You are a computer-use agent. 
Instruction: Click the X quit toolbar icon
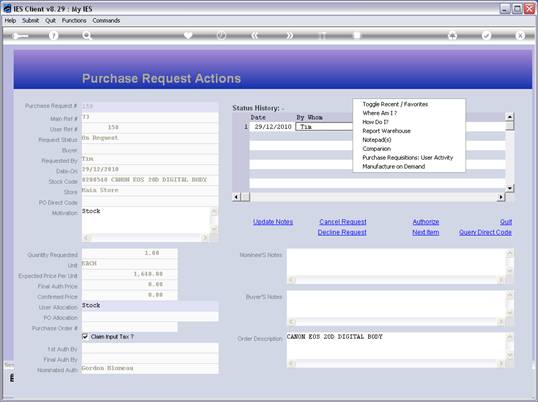pyautogui.click(x=520, y=35)
